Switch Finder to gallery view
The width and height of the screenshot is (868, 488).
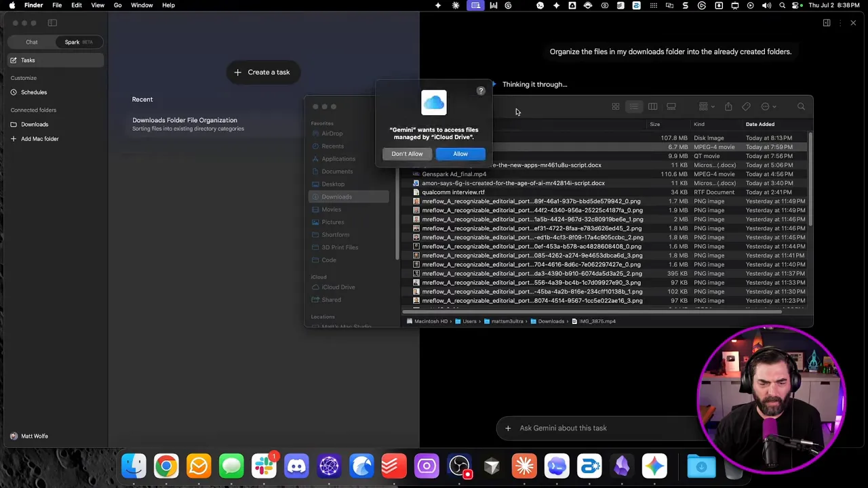point(671,107)
